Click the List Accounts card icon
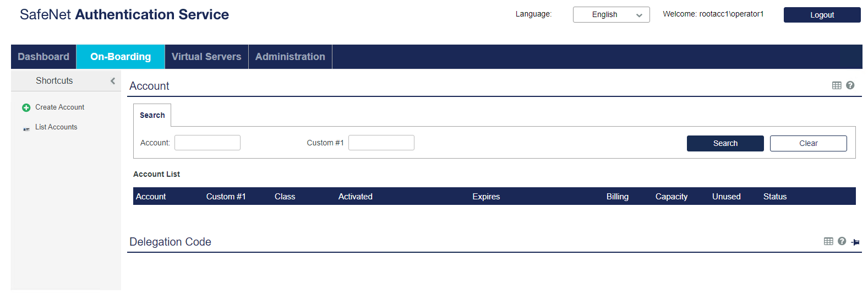This screenshot has height=293, width=868. pos(26,129)
